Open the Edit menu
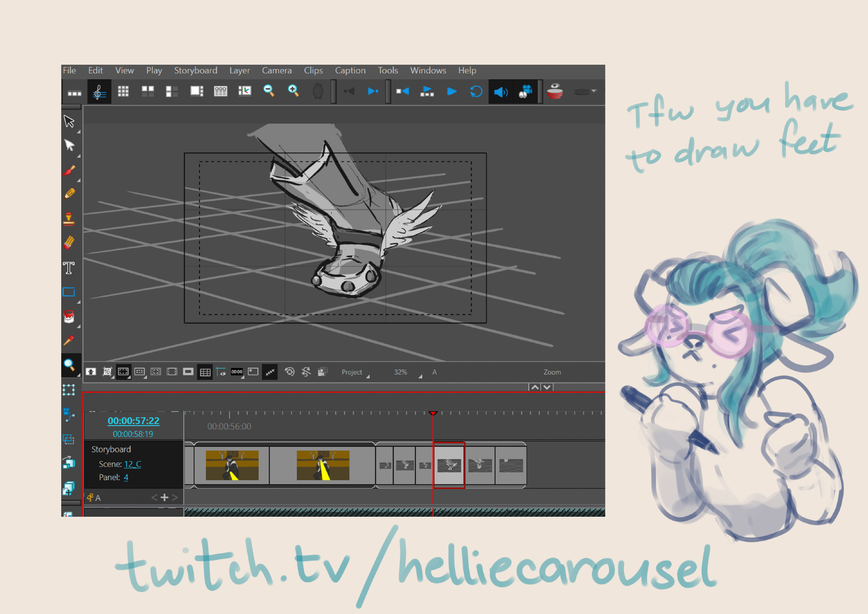 95,70
